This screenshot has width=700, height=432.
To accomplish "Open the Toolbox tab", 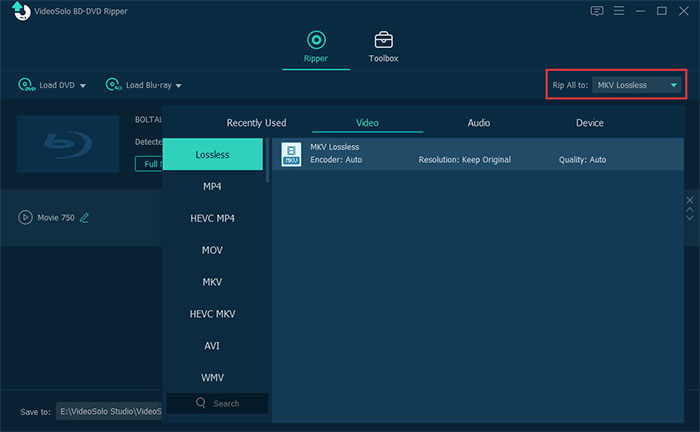I will (x=383, y=47).
